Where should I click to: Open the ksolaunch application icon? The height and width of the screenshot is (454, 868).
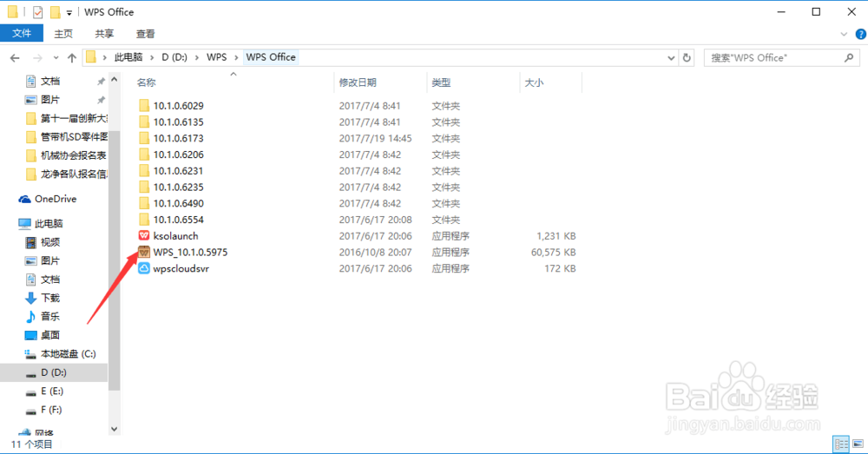pos(144,236)
